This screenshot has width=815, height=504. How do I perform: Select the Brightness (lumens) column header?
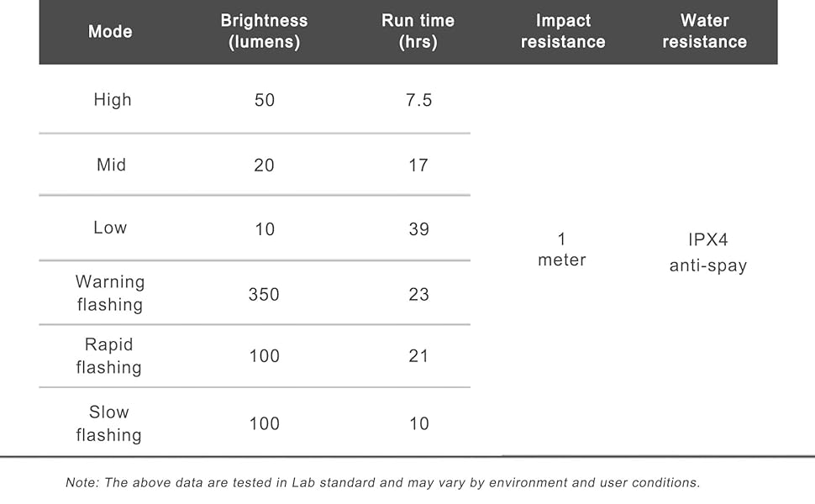coord(264,32)
